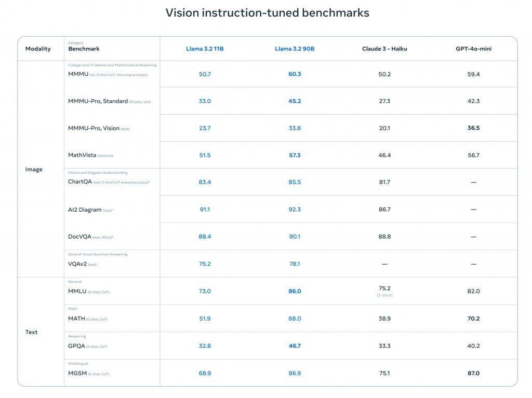Screen dimensions: 532x398
Task: Select the GPT-4o-mini column header
Action: coord(473,49)
